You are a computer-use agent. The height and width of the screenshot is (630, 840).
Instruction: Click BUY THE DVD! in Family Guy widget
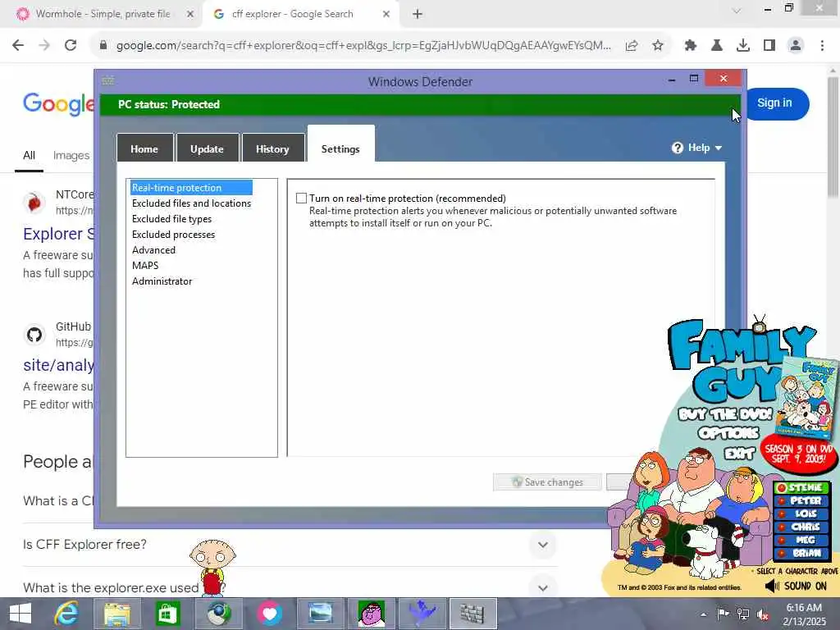coord(725,414)
